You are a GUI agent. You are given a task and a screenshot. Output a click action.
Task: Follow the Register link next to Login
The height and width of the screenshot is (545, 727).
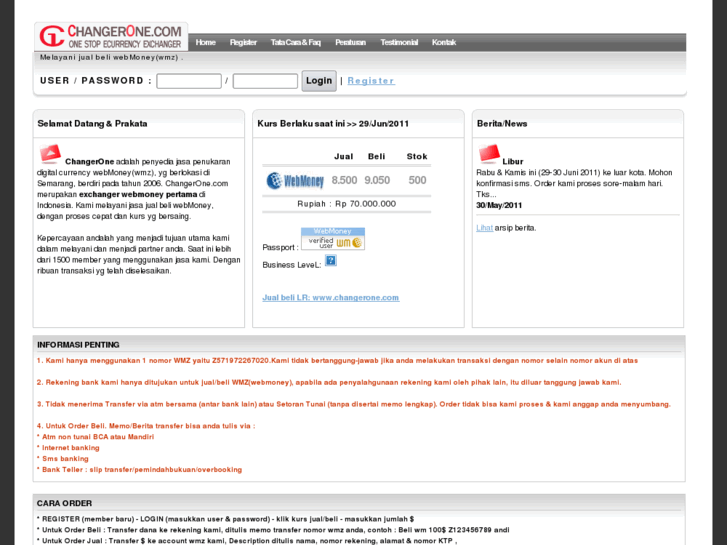click(x=371, y=81)
